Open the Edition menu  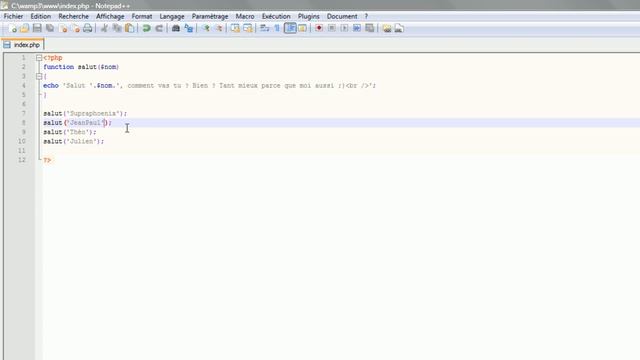pyautogui.click(x=41, y=16)
